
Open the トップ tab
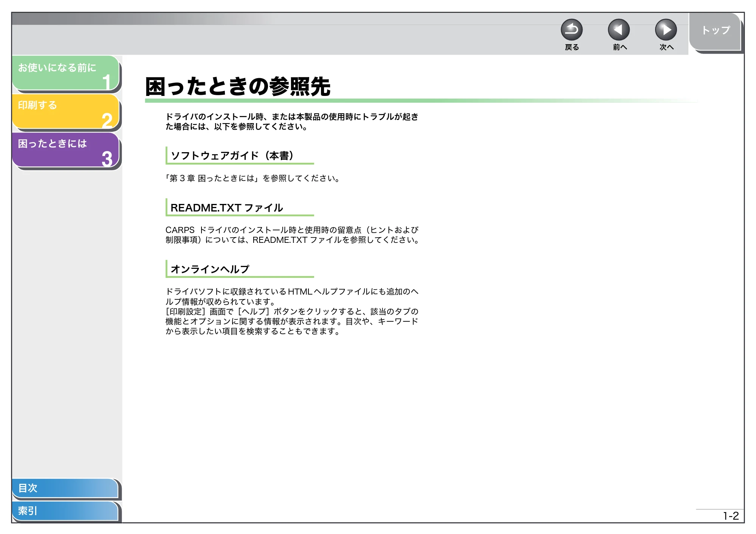coord(715,31)
